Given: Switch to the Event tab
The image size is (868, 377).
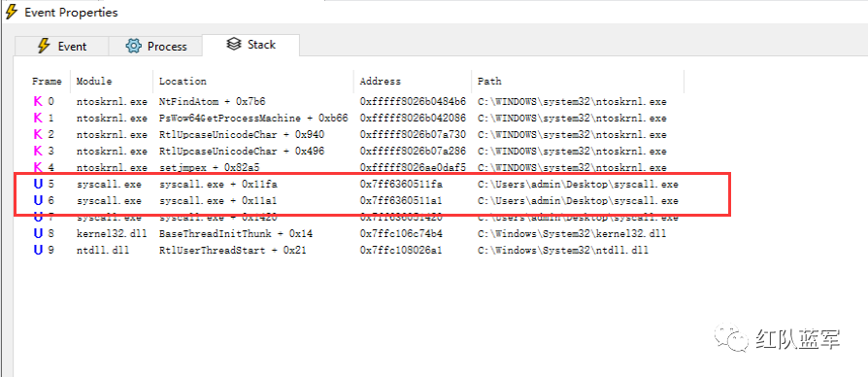Looking at the screenshot, I should [x=61, y=46].
